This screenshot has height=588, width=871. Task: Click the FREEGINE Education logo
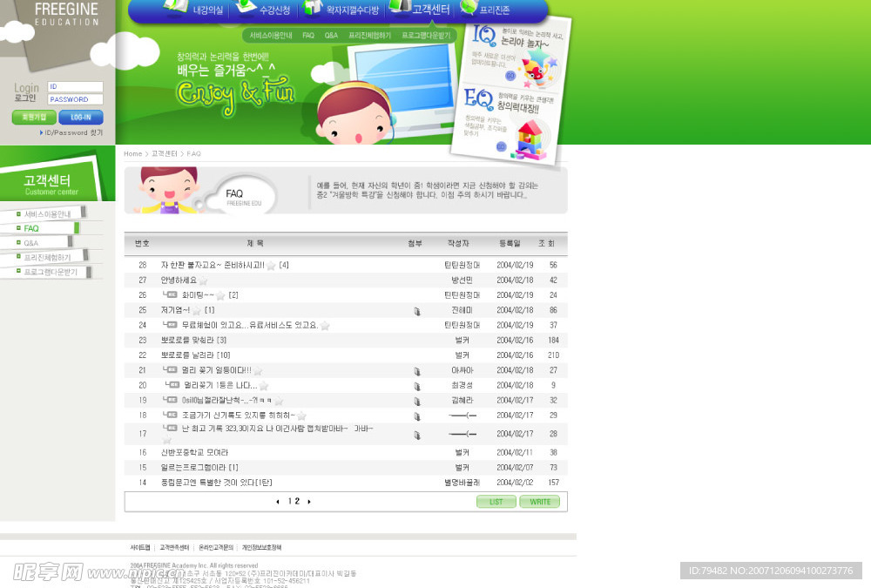65,15
